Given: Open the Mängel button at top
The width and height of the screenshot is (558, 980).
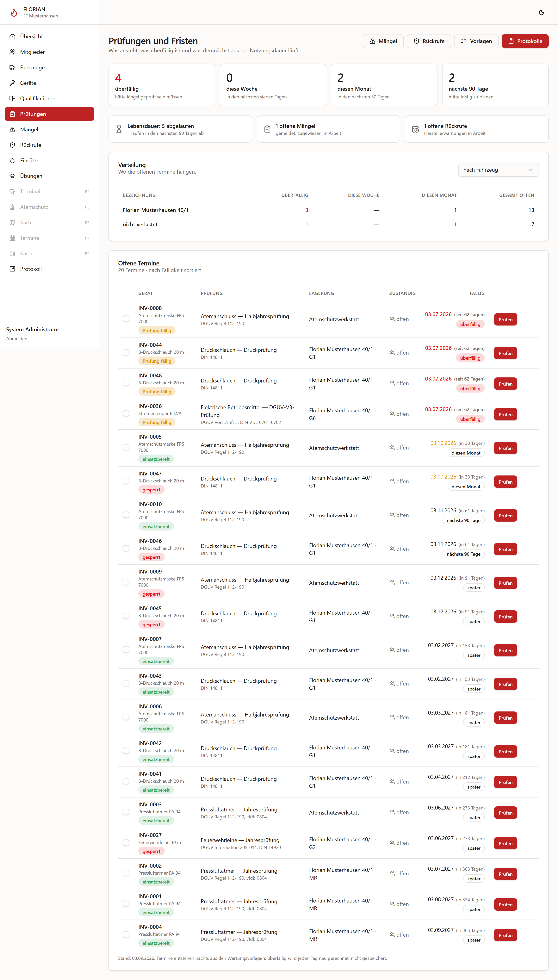Looking at the screenshot, I should 383,41.
